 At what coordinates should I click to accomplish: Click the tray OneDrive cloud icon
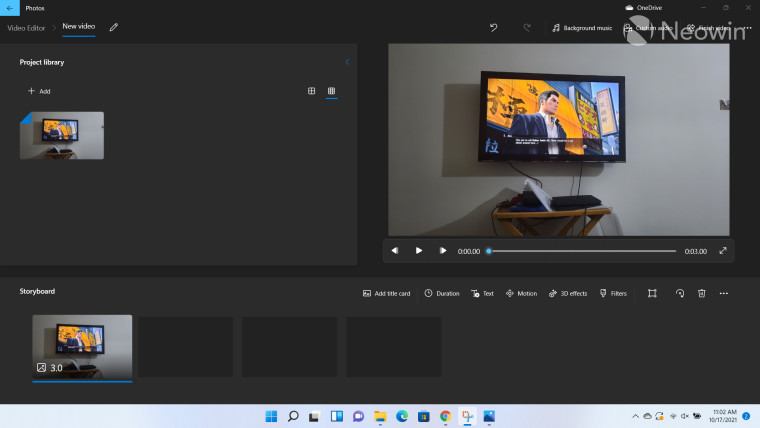[647, 416]
